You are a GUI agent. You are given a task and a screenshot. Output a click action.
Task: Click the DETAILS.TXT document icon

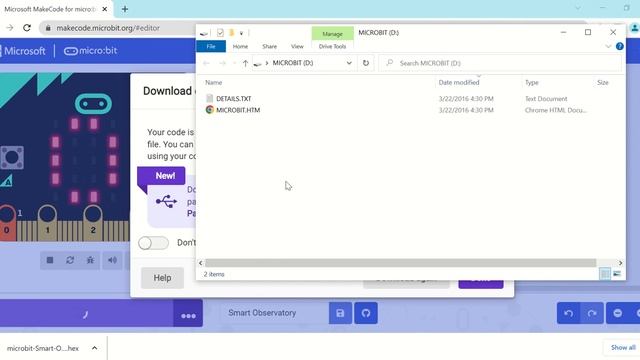209,98
